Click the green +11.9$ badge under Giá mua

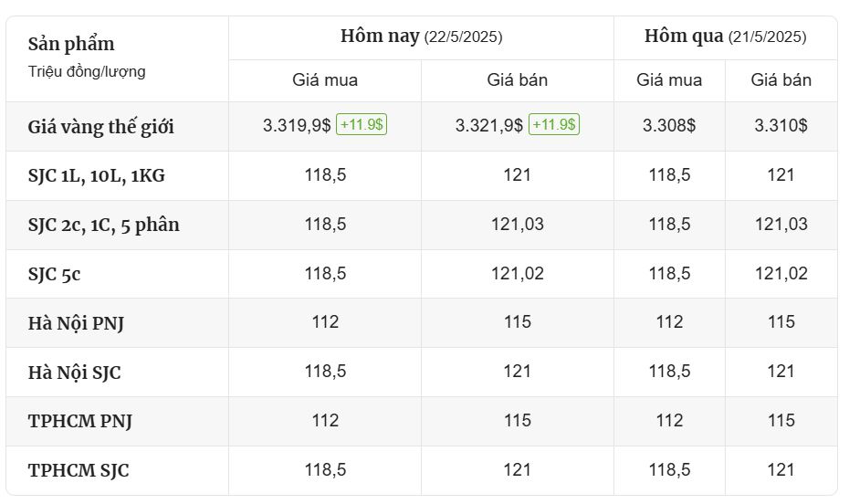pyautogui.click(x=362, y=124)
